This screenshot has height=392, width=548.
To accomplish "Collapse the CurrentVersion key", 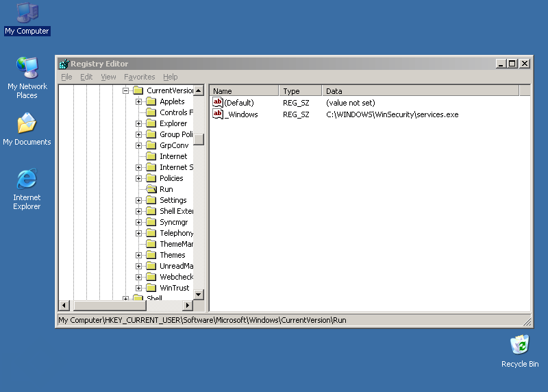I will point(125,90).
